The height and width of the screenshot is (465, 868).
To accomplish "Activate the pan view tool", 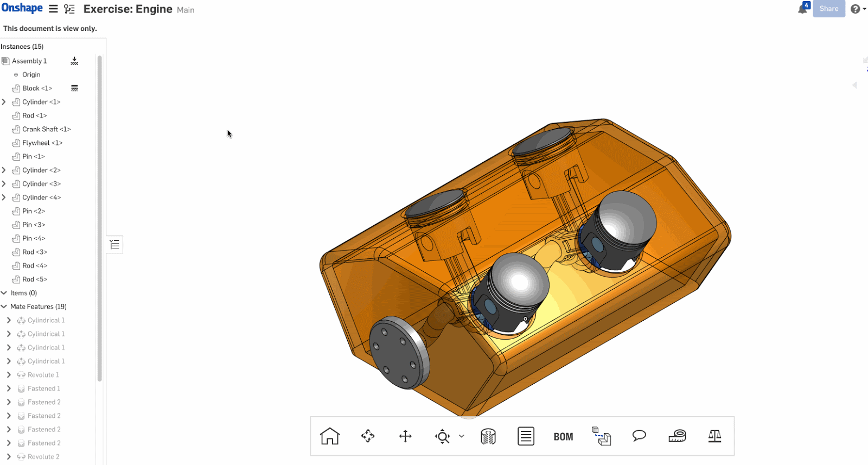I will tap(405, 436).
